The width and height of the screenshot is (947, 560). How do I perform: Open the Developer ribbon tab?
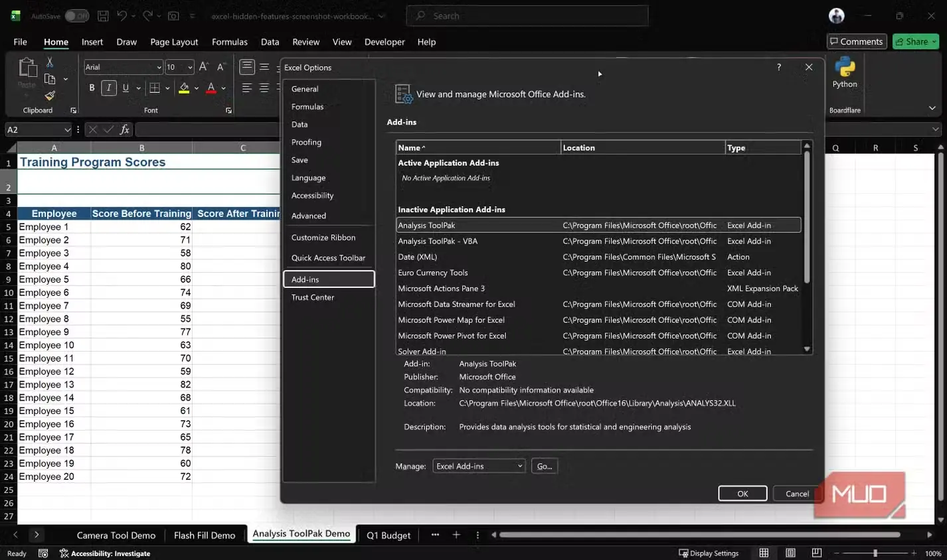click(x=385, y=42)
